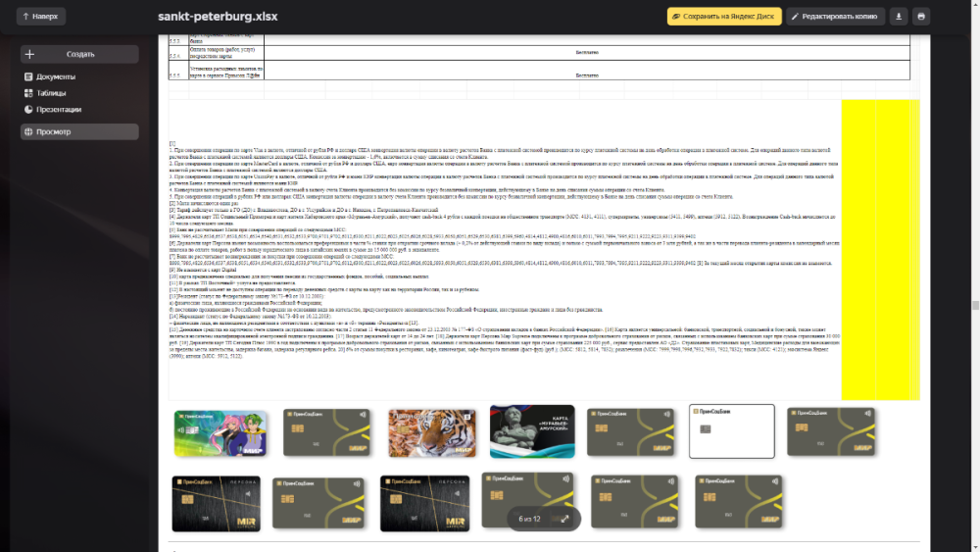The image size is (980, 552).
Task: Click the print icon in header
Action: click(921, 17)
